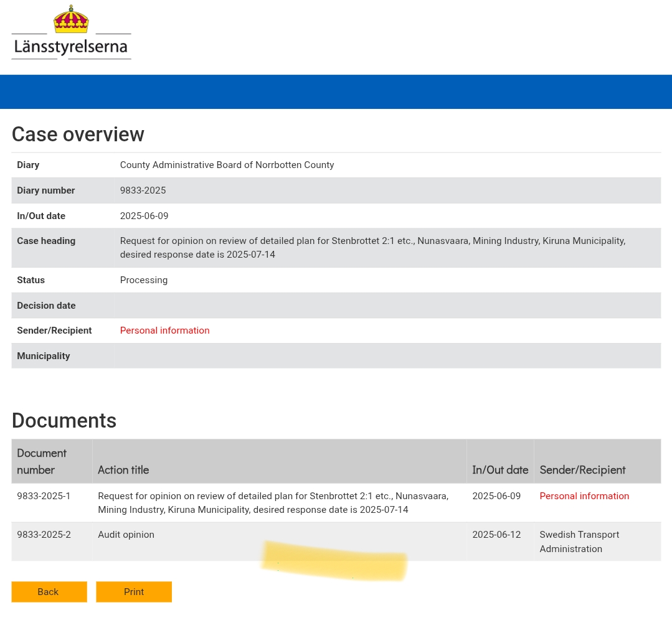This screenshot has height=638, width=672.
Task: Click the diary number value 9833-2025
Action: pyautogui.click(x=143, y=190)
